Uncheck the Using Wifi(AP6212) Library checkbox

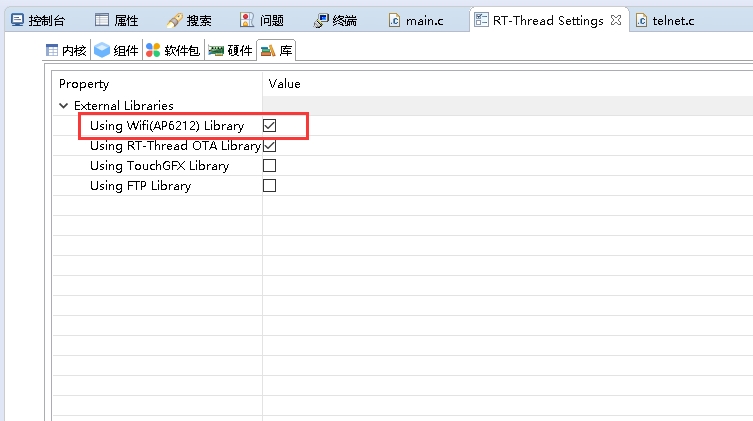point(269,126)
